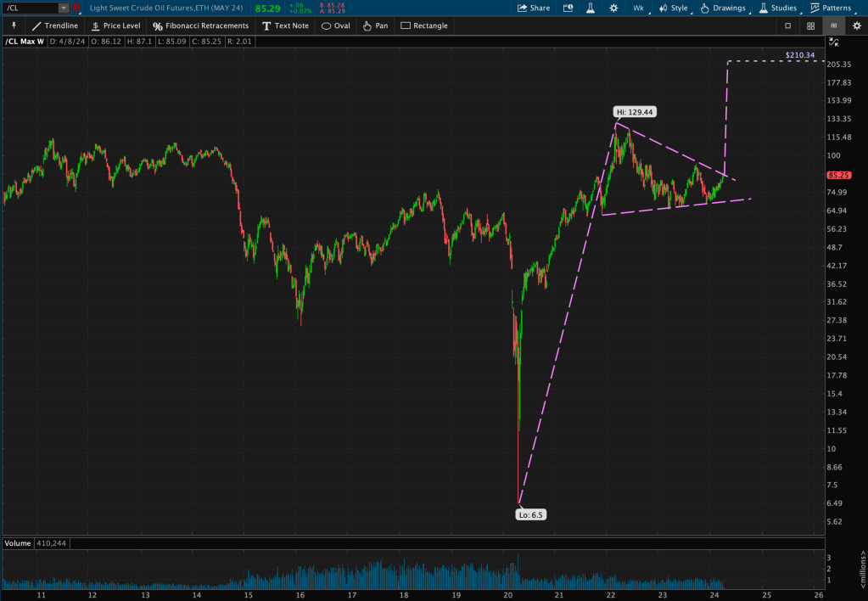Switch to single chart layout view
Image resolution: width=868 pixels, height=601 pixels.
pyautogui.click(x=787, y=26)
